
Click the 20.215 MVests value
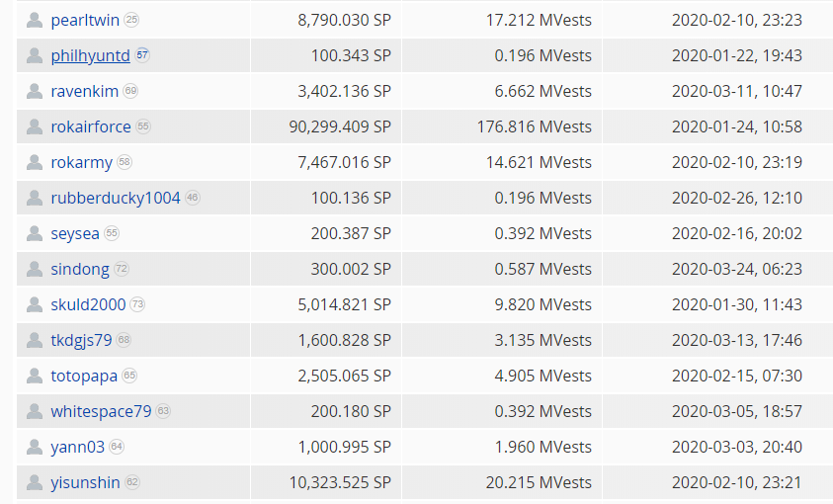(x=542, y=482)
